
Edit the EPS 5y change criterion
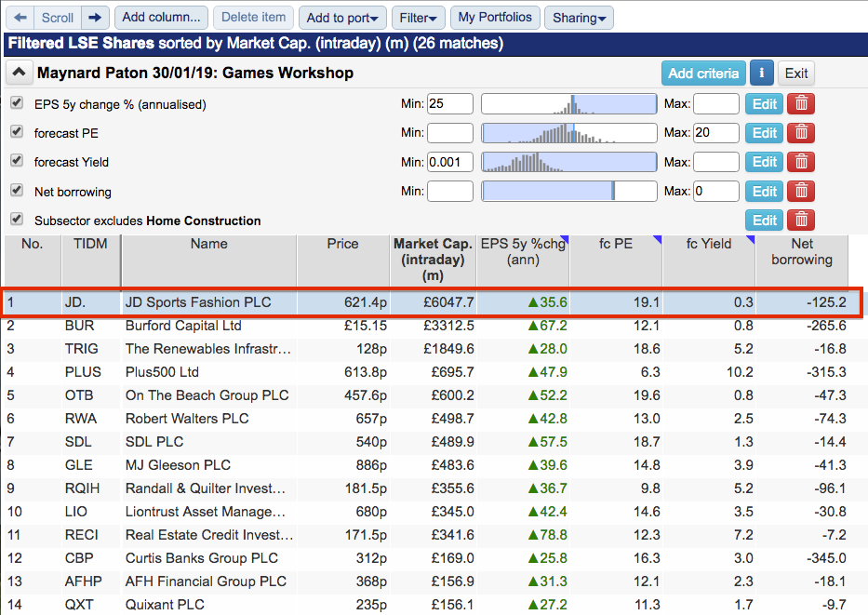pyautogui.click(x=764, y=104)
